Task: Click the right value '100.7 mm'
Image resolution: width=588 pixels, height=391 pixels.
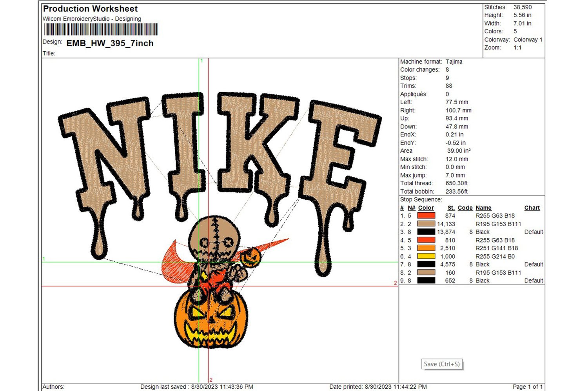Action: pyautogui.click(x=459, y=110)
